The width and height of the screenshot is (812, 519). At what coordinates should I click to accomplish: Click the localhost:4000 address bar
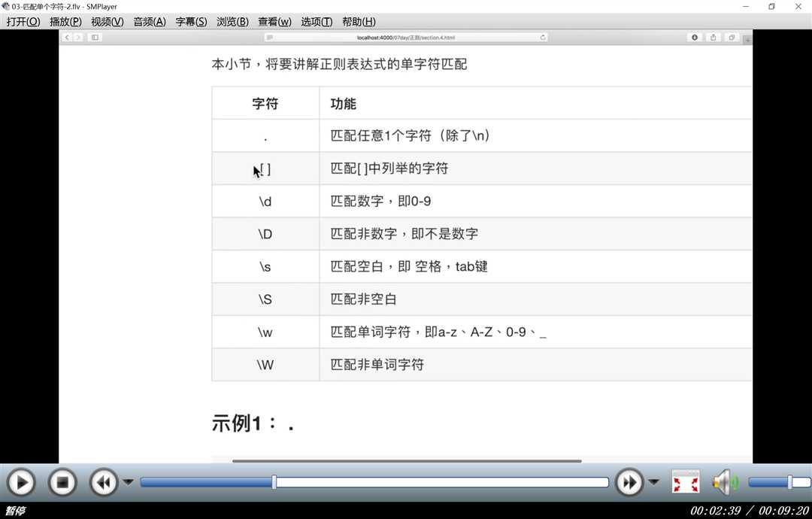point(405,38)
